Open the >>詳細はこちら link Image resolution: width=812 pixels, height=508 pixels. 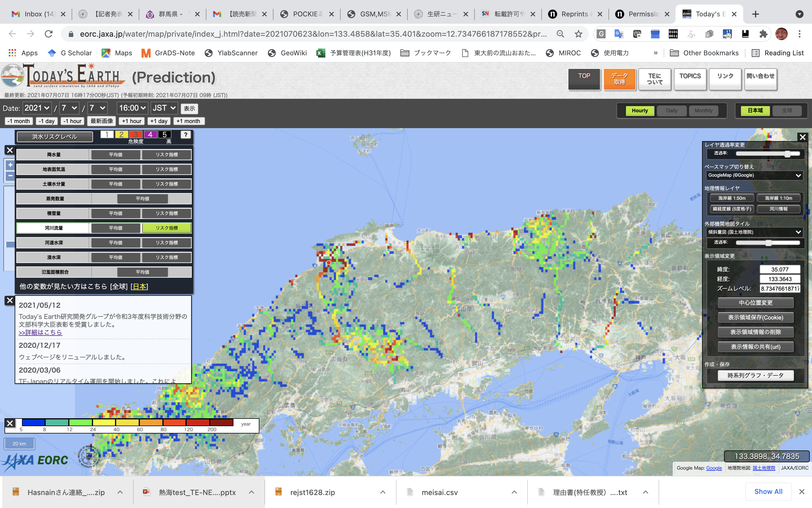point(40,332)
